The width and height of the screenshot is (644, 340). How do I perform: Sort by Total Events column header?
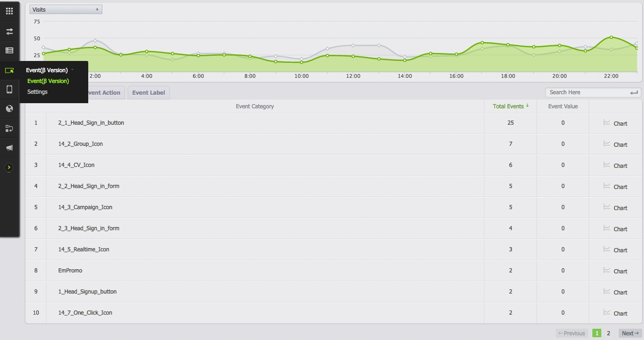(x=510, y=106)
